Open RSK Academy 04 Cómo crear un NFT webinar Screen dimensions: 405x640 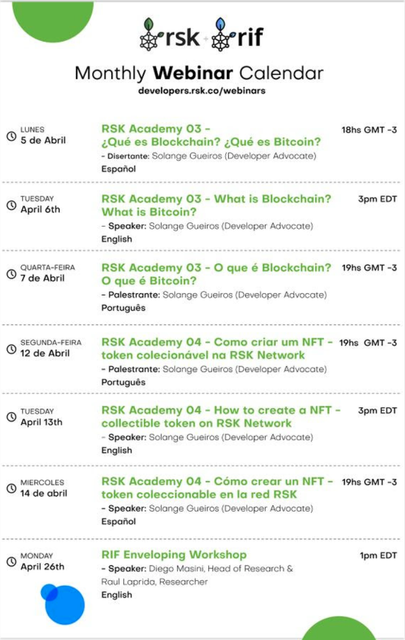click(217, 488)
